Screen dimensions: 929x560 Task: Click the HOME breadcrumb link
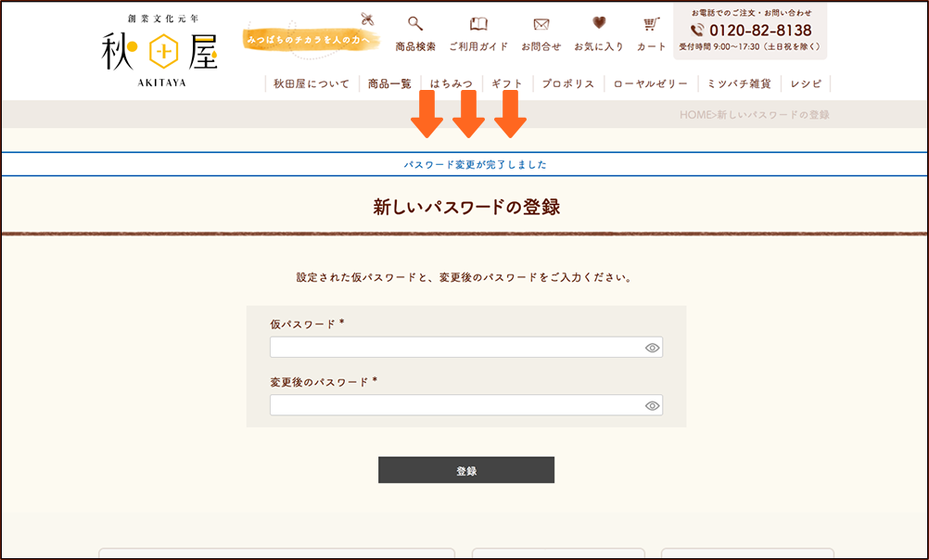(x=694, y=115)
